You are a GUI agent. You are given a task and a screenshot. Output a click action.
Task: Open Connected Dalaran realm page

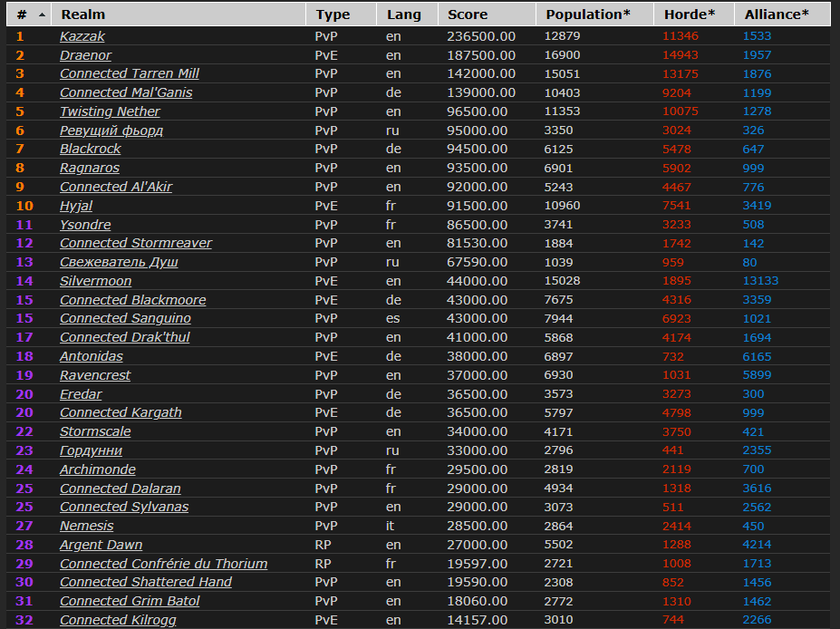pyautogui.click(x=120, y=489)
